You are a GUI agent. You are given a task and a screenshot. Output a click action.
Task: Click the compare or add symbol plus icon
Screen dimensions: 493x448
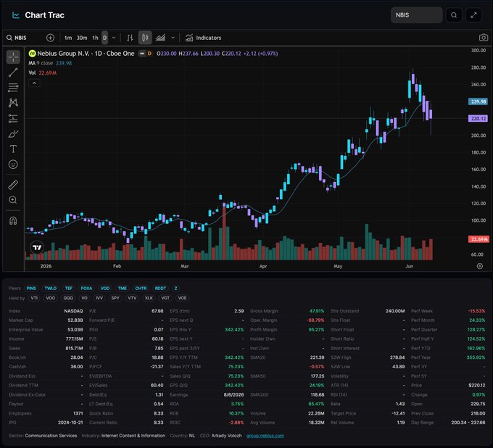pos(50,38)
